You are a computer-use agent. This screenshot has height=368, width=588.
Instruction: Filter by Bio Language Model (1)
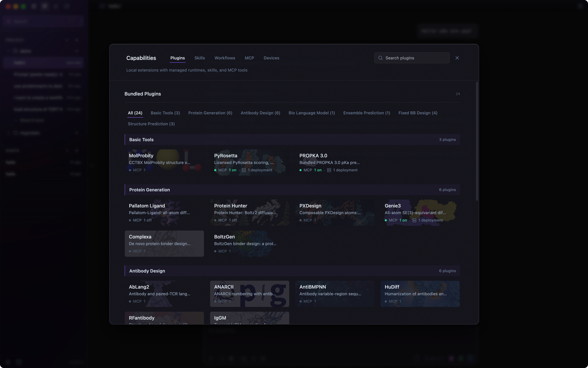click(312, 113)
